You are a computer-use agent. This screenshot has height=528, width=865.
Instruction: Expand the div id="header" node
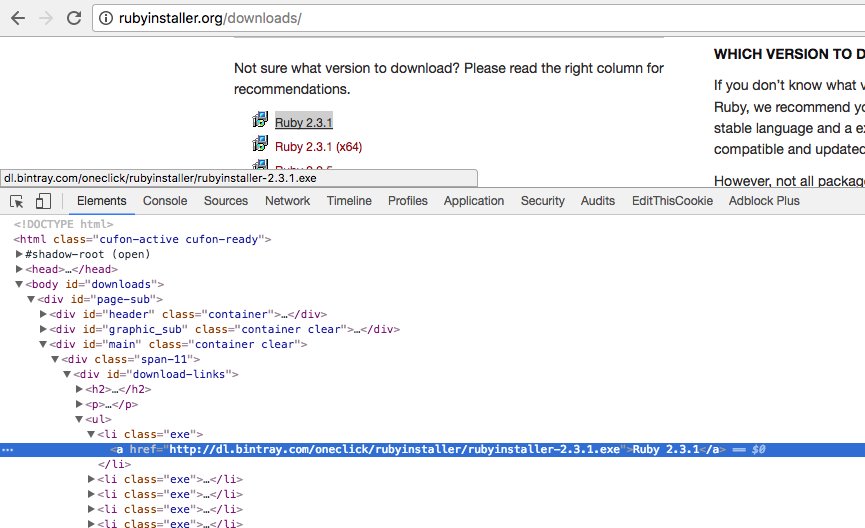point(44,314)
